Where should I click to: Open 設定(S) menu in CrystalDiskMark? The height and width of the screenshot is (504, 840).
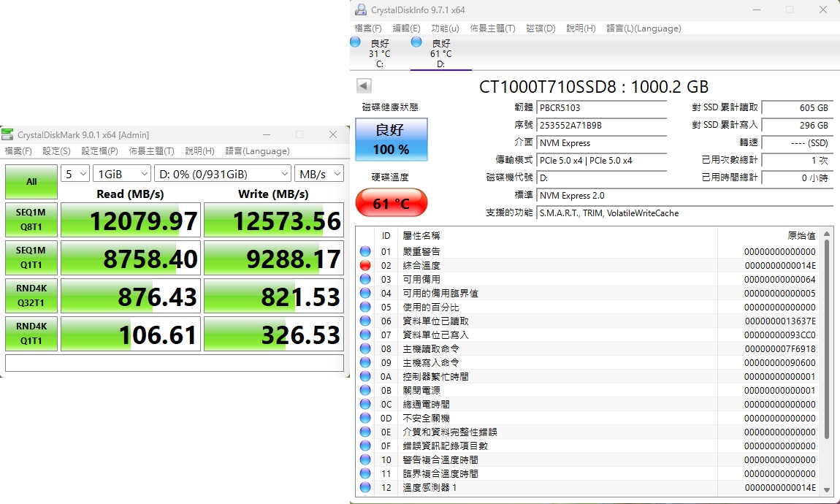(x=56, y=151)
